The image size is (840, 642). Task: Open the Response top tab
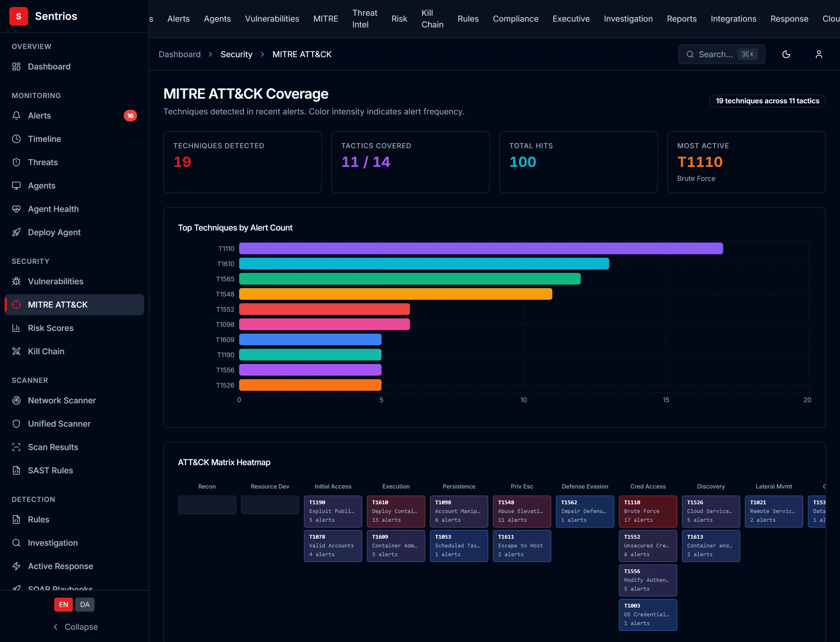(x=789, y=19)
